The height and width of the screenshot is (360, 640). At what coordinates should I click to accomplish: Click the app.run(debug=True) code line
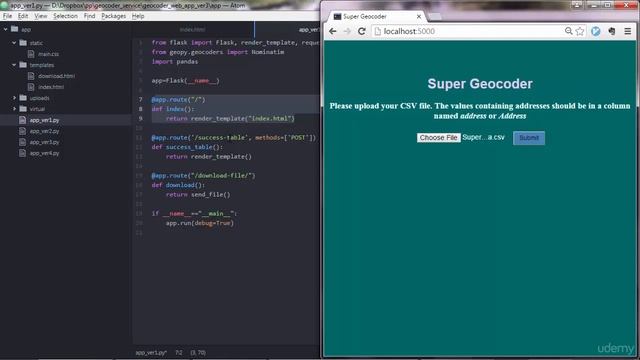(x=200, y=223)
